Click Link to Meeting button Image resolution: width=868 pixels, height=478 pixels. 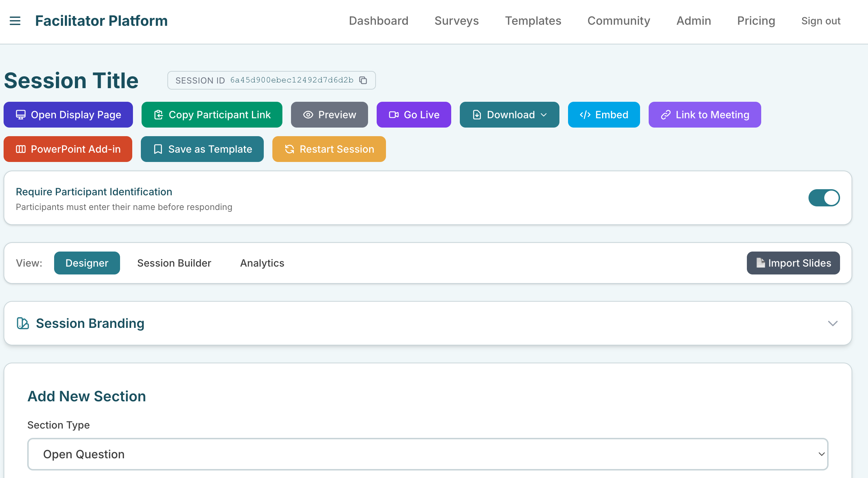pos(705,115)
